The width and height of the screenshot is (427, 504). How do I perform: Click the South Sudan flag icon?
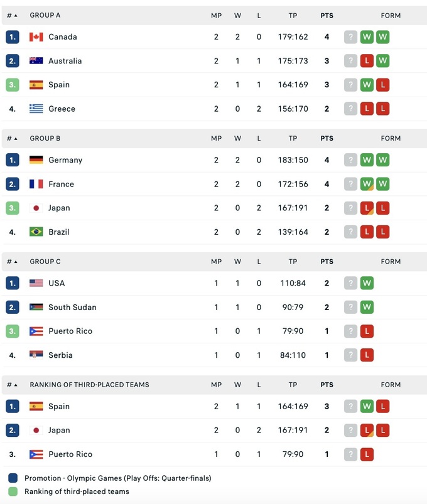tap(36, 307)
